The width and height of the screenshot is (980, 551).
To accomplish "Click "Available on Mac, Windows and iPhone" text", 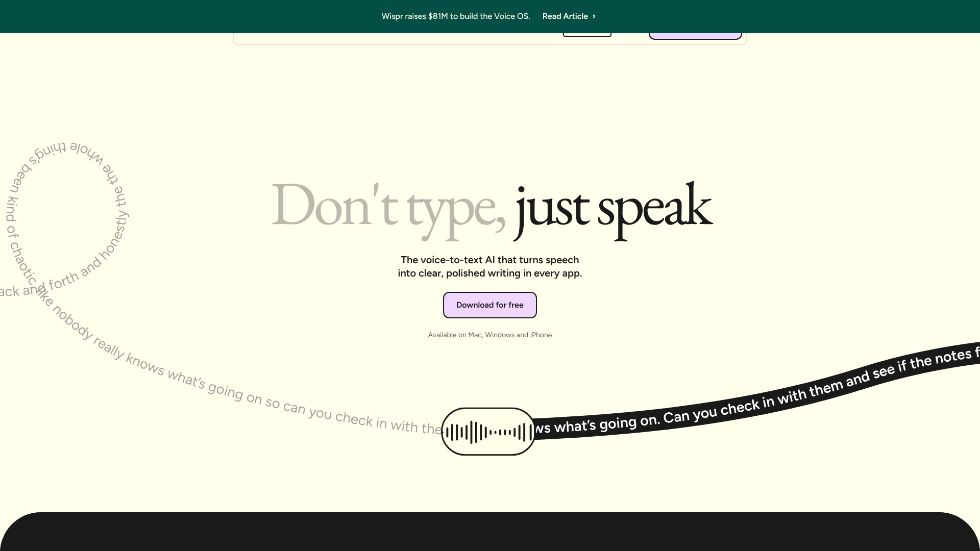I will [489, 335].
